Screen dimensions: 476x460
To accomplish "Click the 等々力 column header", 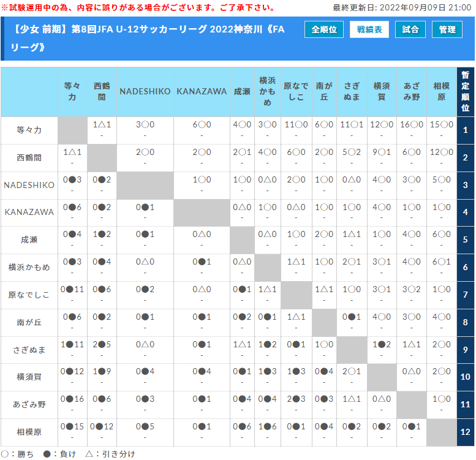I will (x=72, y=92).
